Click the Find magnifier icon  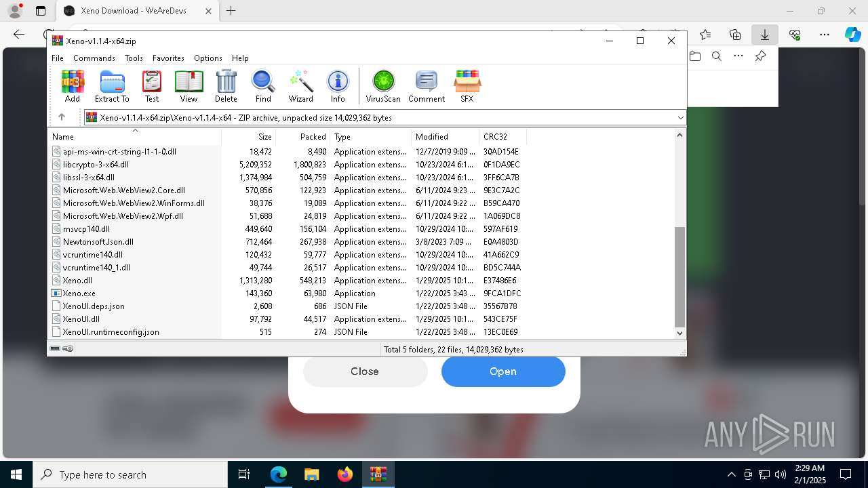[x=263, y=86]
